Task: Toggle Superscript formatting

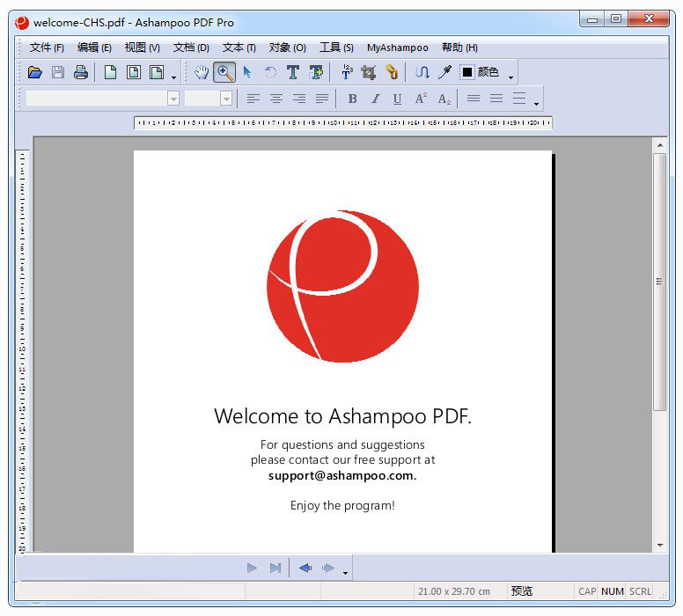Action: 421,99
